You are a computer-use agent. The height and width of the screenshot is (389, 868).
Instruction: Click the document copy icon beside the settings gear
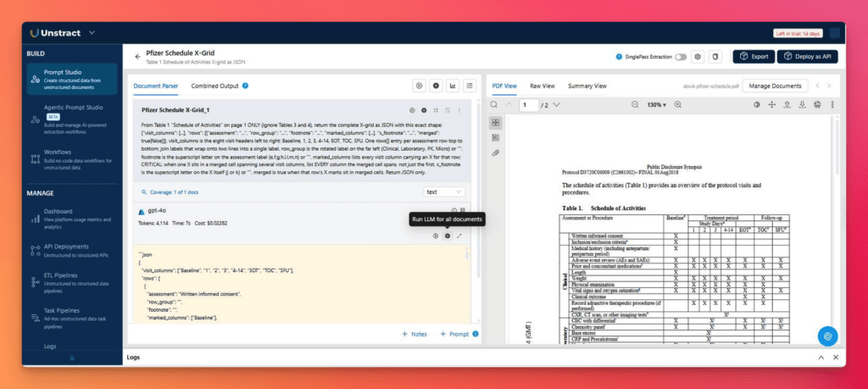click(715, 57)
